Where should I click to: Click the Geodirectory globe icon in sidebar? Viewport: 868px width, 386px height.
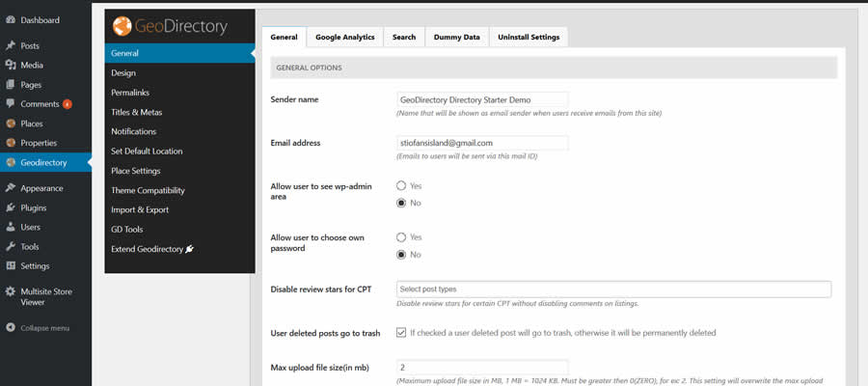[x=10, y=163]
